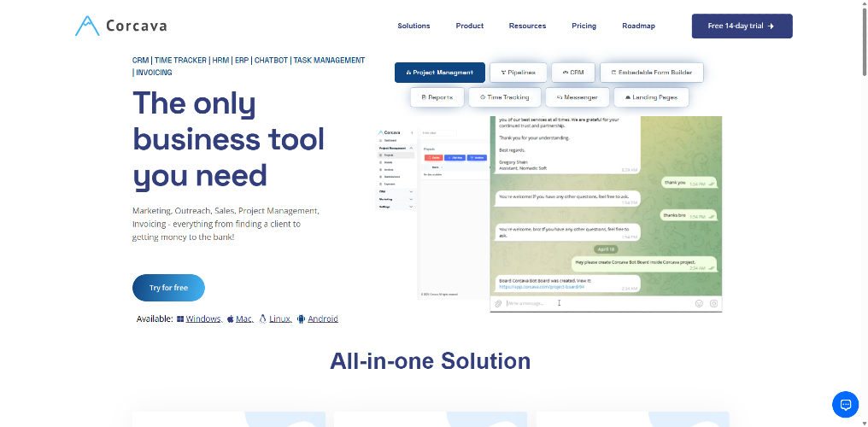
Task: Click the Android robot icon
Action: (x=301, y=319)
